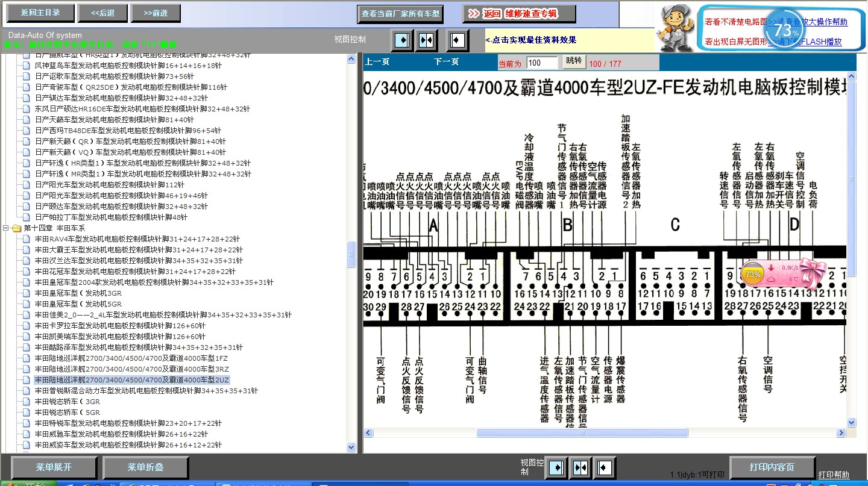Go to previous page via 上一页

point(377,62)
